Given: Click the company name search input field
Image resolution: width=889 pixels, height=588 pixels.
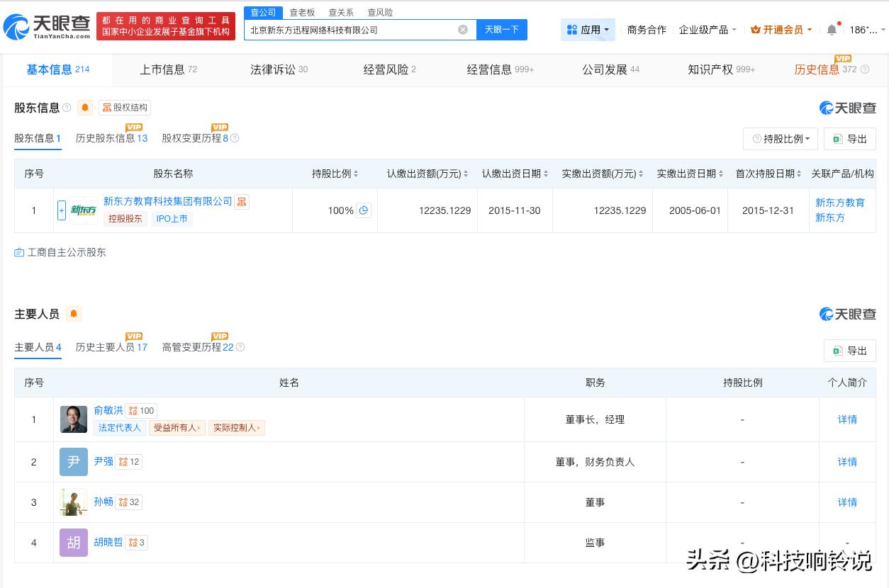Looking at the screenshot, I should [351, 30].
